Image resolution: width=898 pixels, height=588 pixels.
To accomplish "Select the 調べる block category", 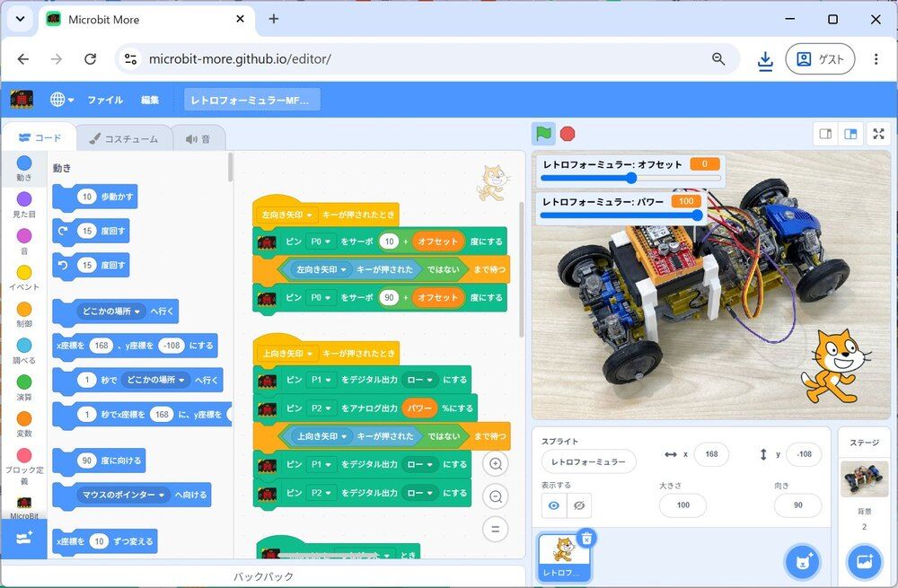I will 24,352.
